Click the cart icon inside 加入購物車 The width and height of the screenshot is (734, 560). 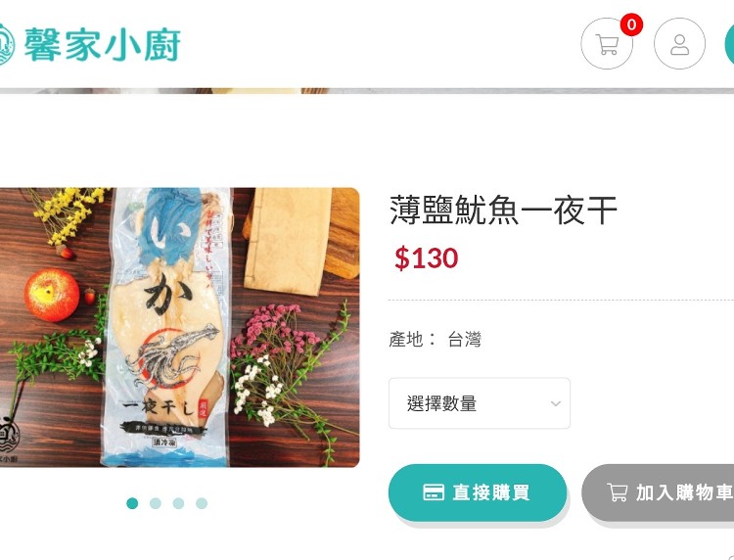[x=617, y=492]
